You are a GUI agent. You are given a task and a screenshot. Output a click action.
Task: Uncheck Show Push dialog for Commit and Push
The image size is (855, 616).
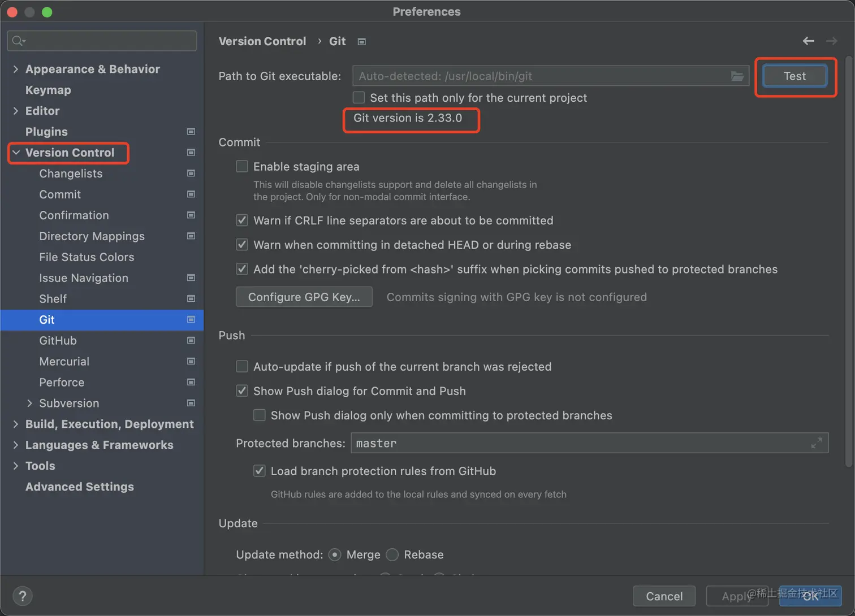click(242, 391)
